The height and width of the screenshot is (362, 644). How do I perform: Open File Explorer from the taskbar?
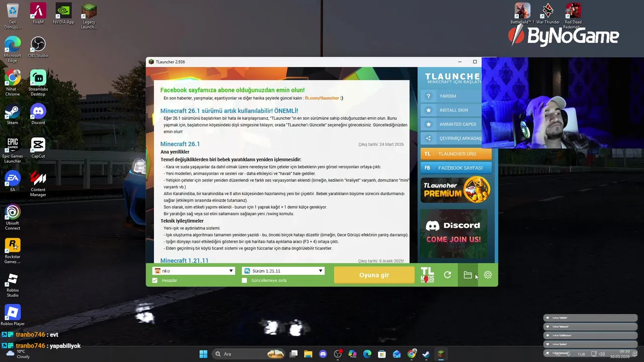click(x=308, y=354)
